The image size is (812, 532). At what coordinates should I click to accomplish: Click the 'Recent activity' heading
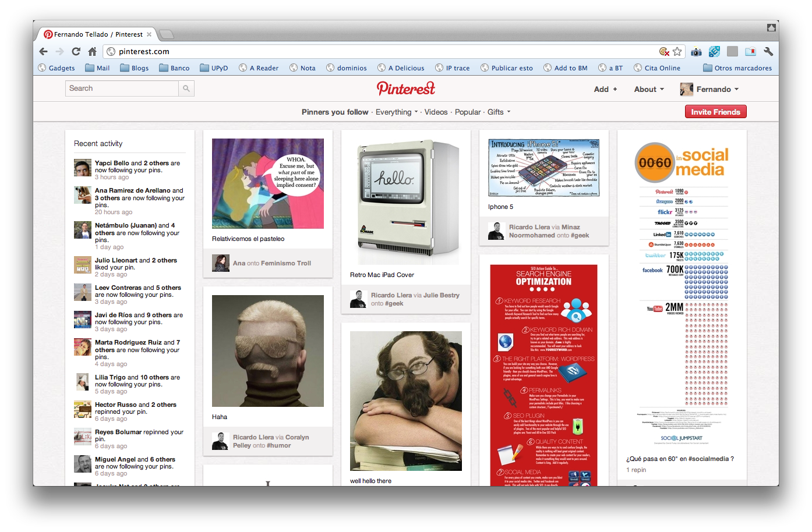(98, 144)
